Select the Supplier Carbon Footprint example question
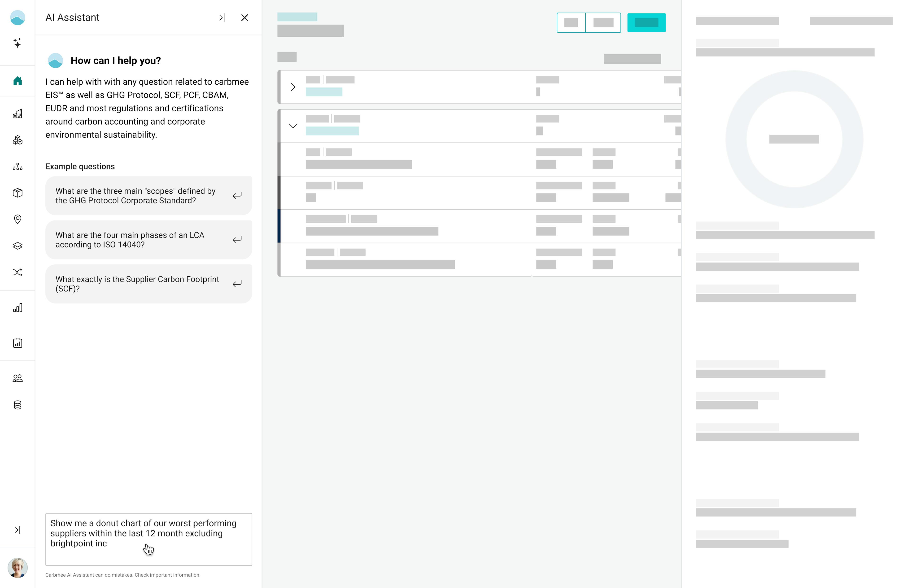 click(x=148, y=284)
